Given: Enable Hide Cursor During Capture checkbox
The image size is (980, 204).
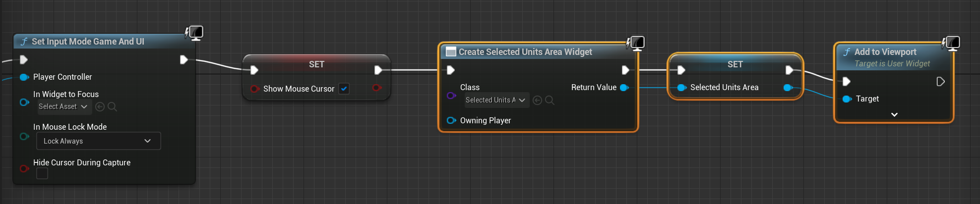Looking at the screenshot, I should 42,173.
